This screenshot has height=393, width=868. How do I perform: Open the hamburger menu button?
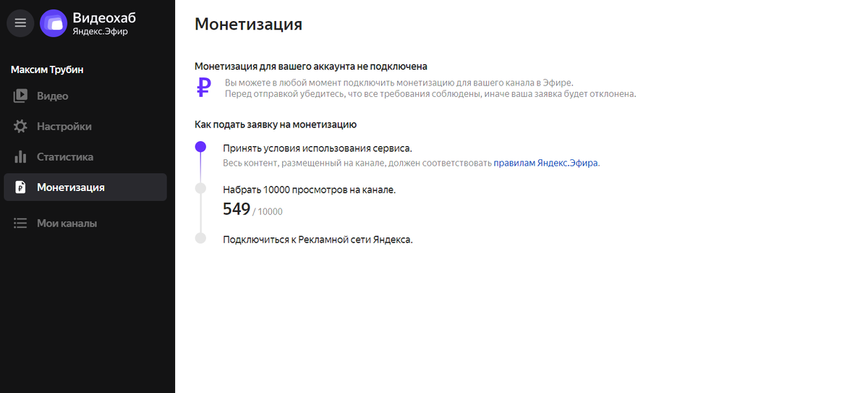[20, 23]
